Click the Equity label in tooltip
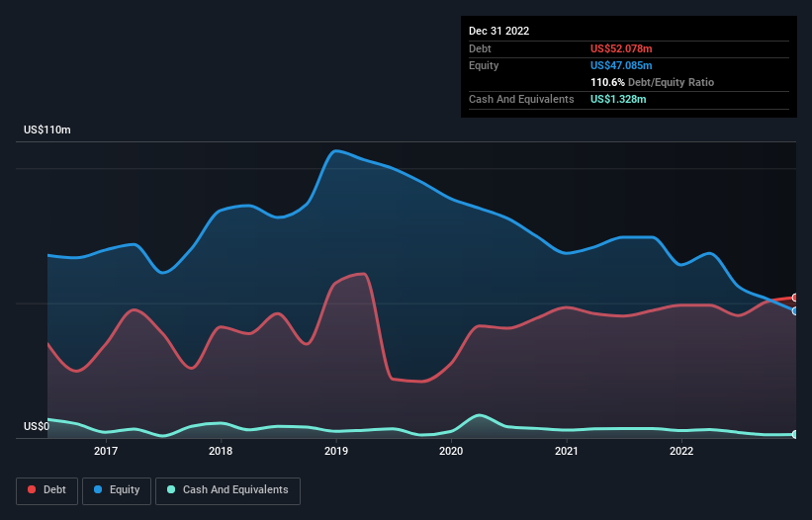This screenshot has height=520, width=812. click(x=484, y=65)
